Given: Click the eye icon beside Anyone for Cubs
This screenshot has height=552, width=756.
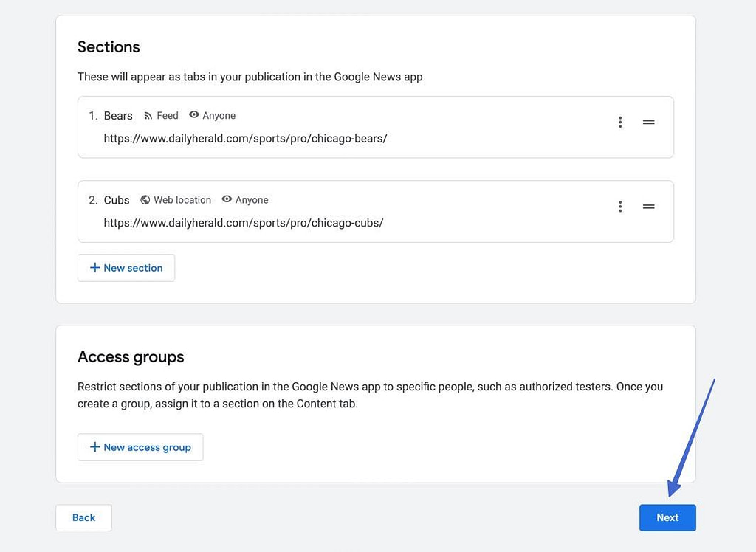Looking at the screenshot, I should 227,199.
